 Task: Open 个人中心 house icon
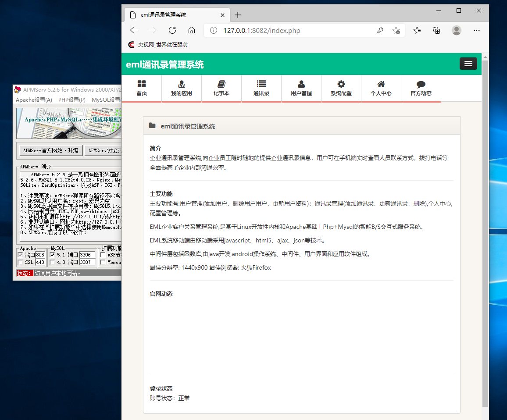tap(381, 84)
